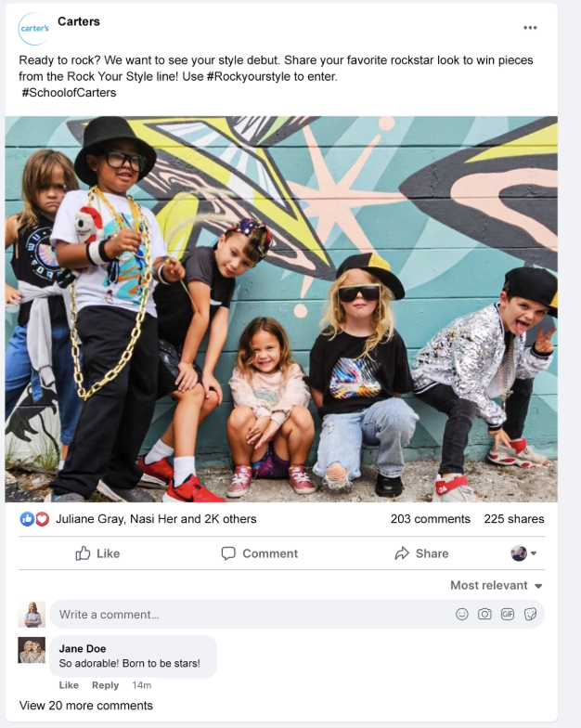Like Jane Doe's comment
This screenshot has height=728, width=581.
[x=69, y=685]
